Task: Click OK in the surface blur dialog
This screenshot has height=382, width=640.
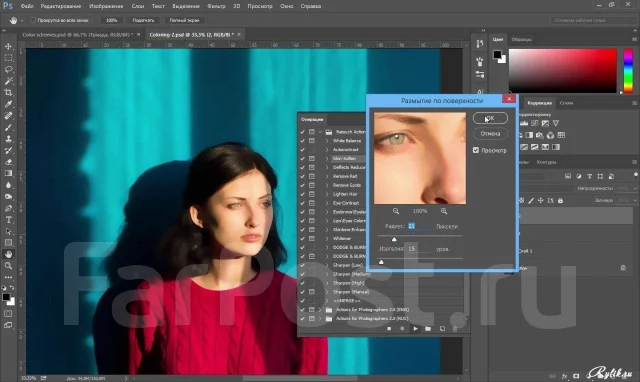Action: 490,118
